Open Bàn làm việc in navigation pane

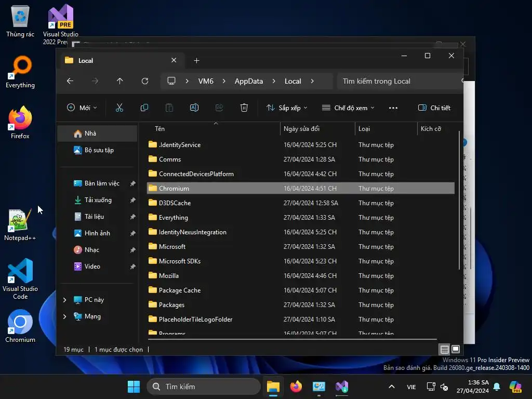pos(98,183)
